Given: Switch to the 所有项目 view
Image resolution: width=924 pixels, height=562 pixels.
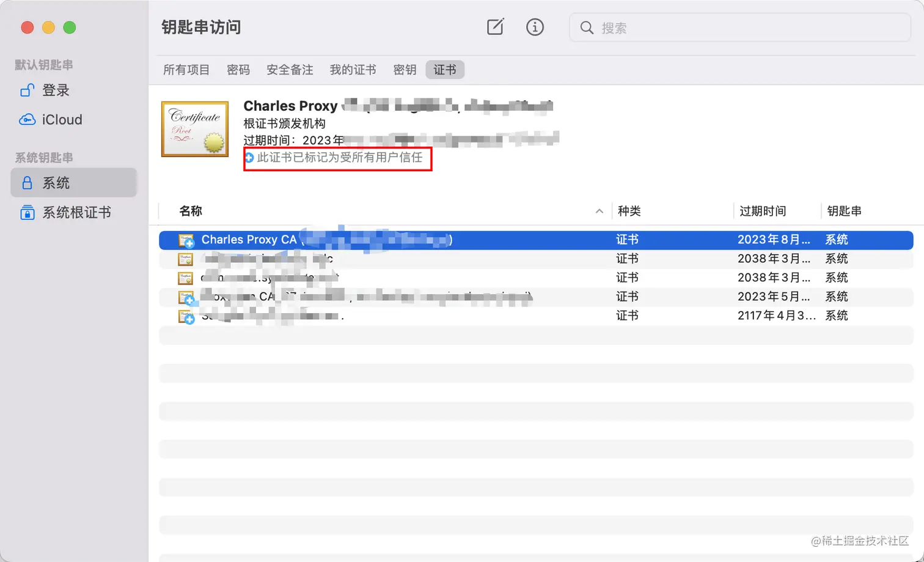Looking at the screenshot, I should [186, 70].
